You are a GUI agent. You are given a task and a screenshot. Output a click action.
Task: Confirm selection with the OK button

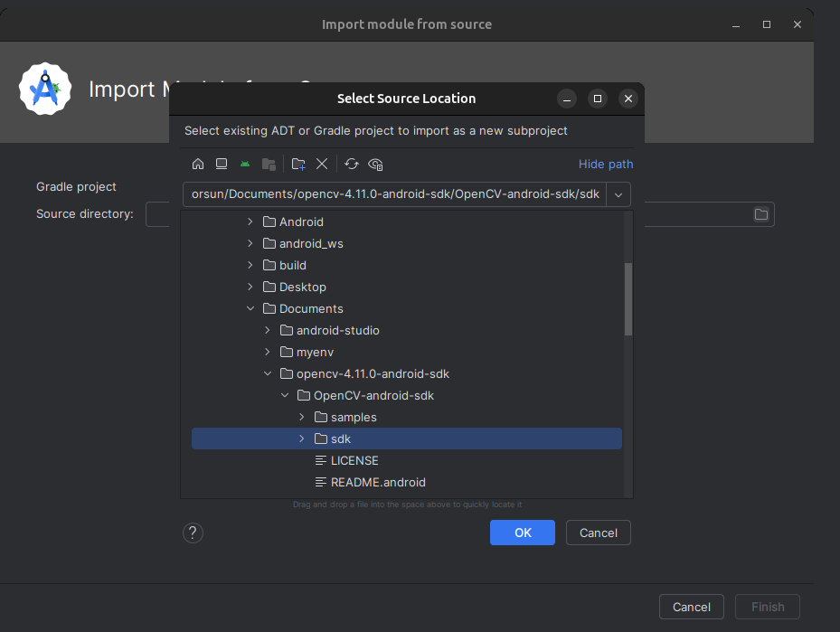click(x=523, y=533)
